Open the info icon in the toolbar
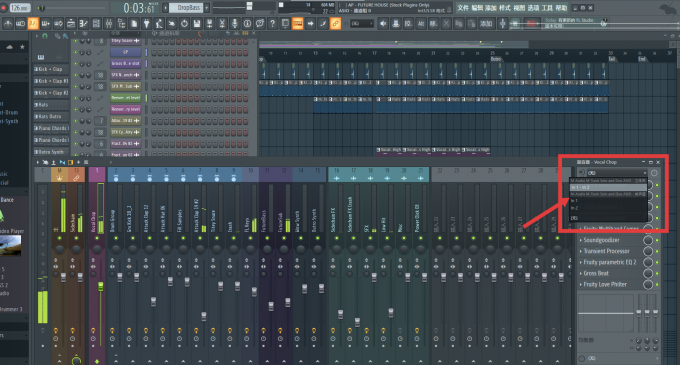Viewport: 680px width, 365px height. [247, 23]
